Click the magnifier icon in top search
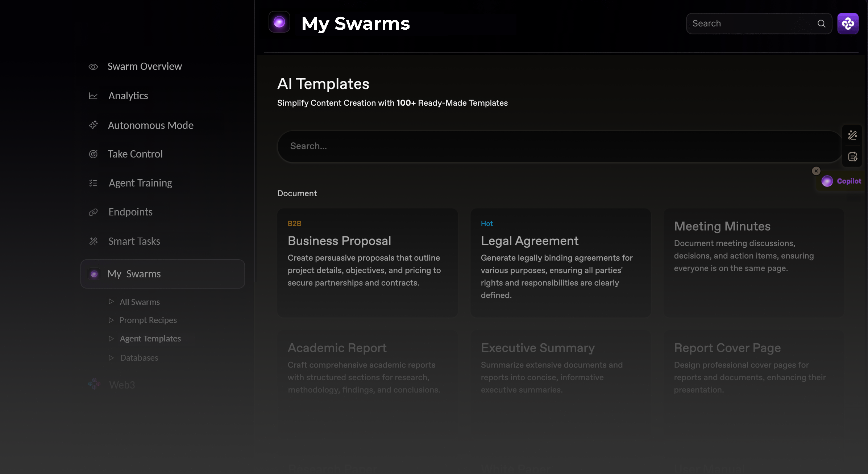This screenshot has height=474, width=868. (821, 24)
